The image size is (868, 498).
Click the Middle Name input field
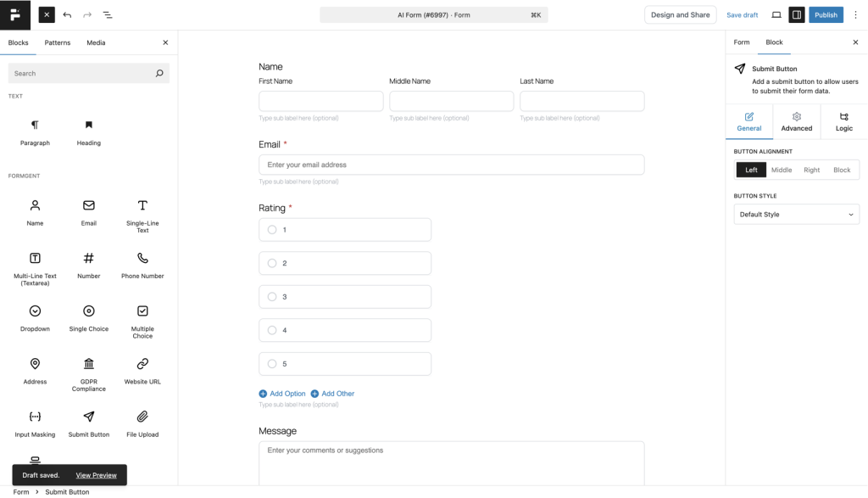click(x=452, y=101)
